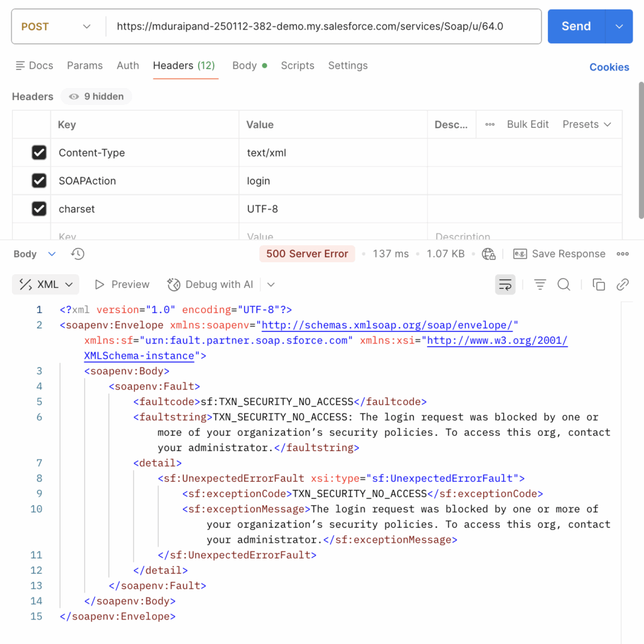Click the response history clock icon
Image resolution: width=644 pixels, height=644 pixels.
78,254
